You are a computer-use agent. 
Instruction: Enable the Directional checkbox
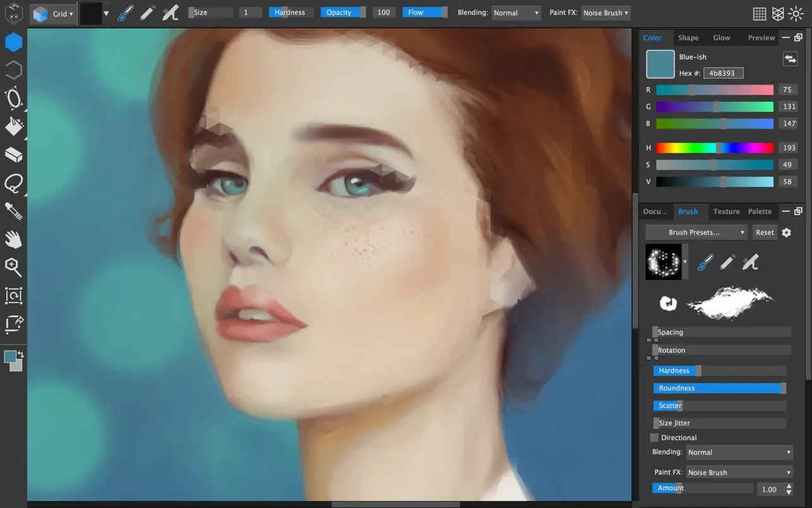pos(654,437)
